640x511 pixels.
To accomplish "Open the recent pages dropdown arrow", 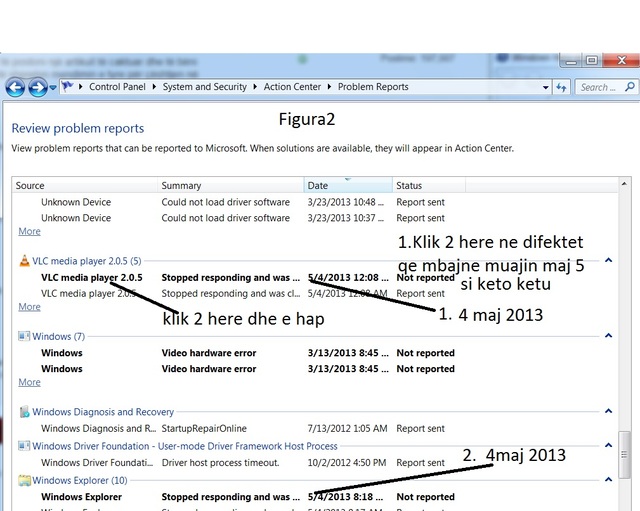I will (53, 87).
